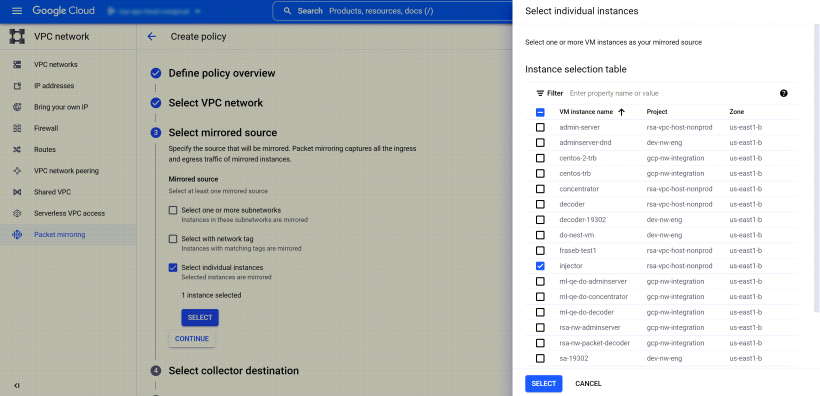This screenshot has height=396, width=820.
Task: Click the Packet mirroring sidebar icon
Action: point(17,234)
